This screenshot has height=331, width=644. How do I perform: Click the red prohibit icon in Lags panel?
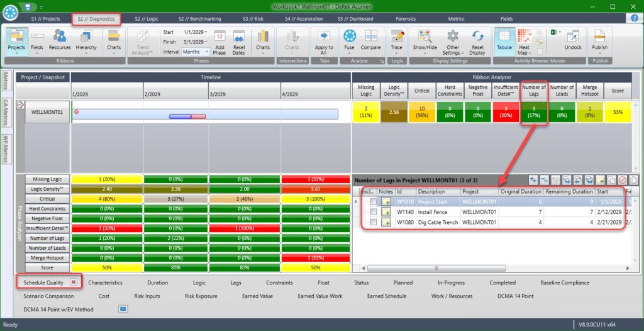click(622, 180)
